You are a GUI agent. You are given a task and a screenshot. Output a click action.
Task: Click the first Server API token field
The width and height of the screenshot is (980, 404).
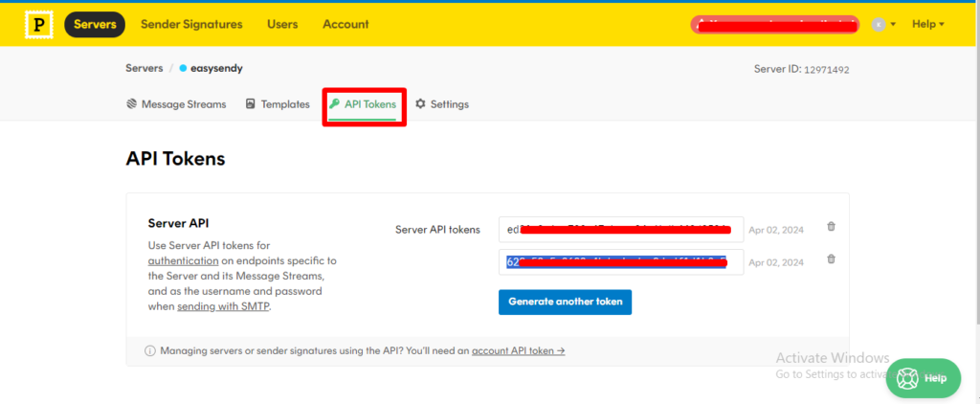tap(620, 229)
